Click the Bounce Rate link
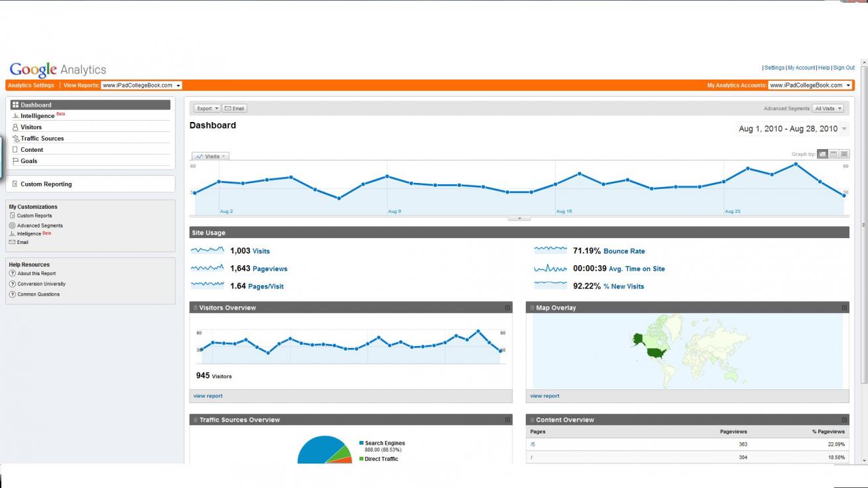Screen dimensions: 868x488 tap(624, 251)
